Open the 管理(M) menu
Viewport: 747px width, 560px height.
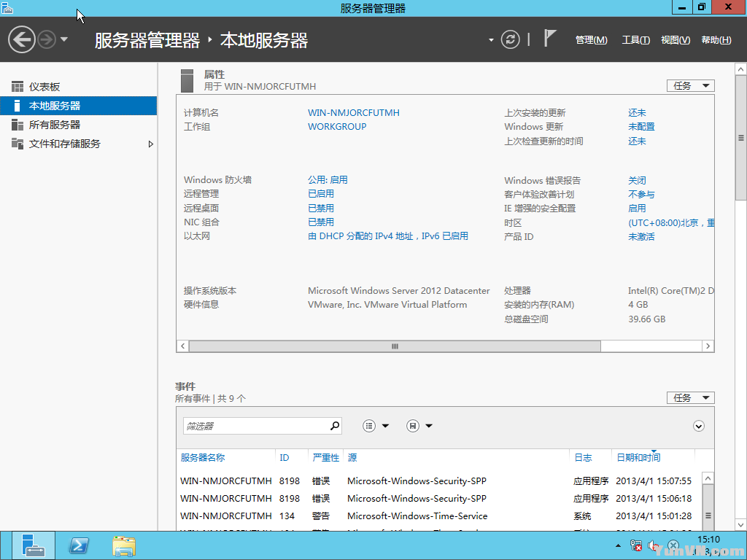[x=591, y=40]
